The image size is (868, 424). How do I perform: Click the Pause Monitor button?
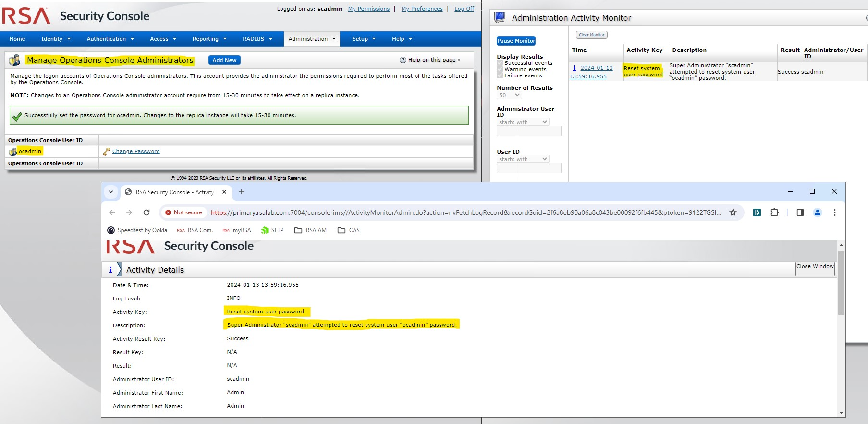516,41
